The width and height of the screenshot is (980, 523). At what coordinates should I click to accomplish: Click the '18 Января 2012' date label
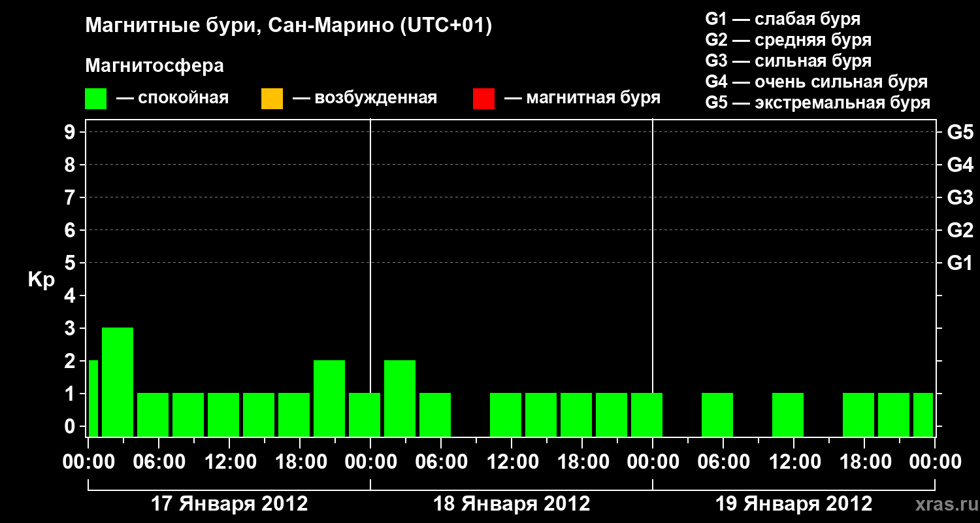[512, 504]
